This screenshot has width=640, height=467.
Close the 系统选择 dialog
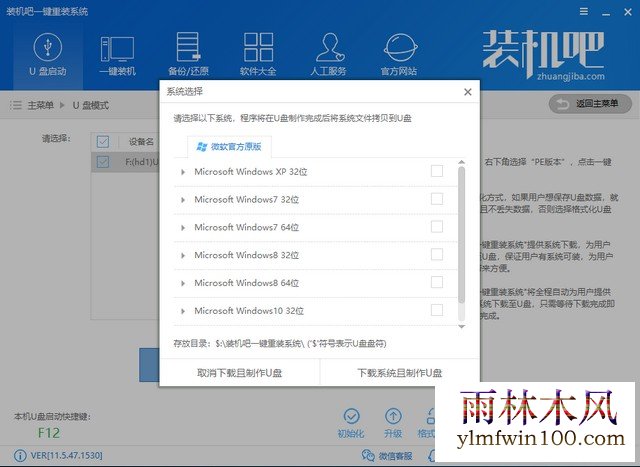coord(468,92)
